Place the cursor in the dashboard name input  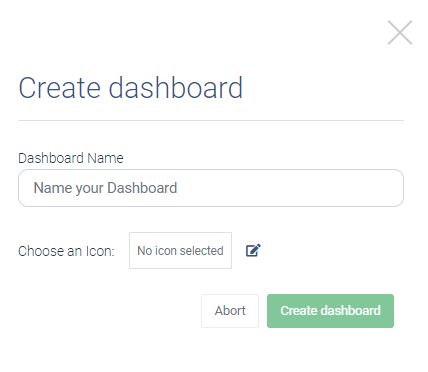click(211, 188)
